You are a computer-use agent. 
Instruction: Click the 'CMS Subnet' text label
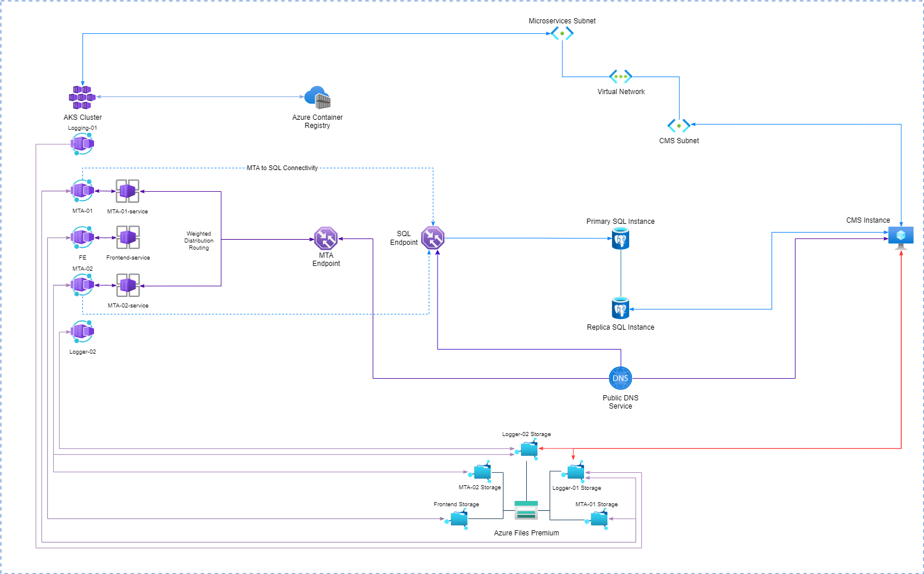[679, 141]
